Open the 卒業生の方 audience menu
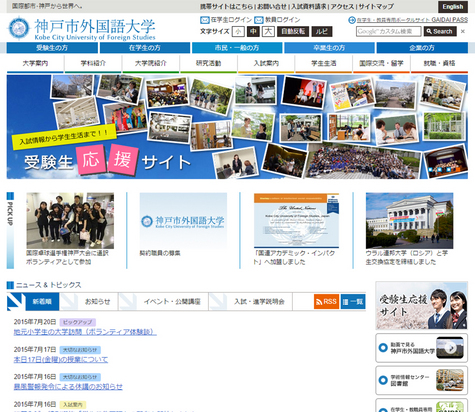475x412 pixels. 329,48
